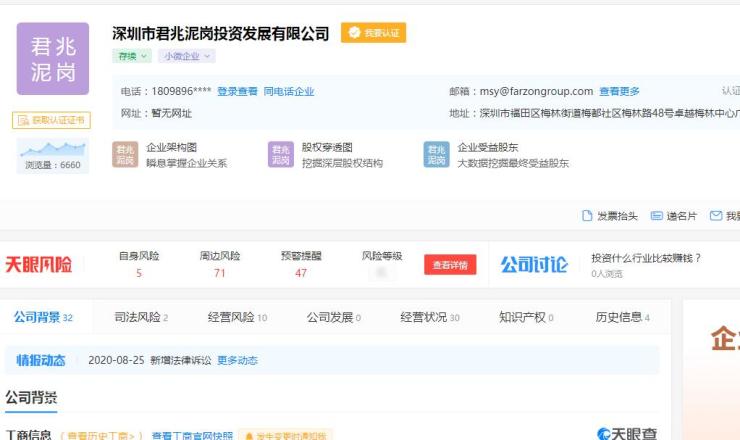Click the envelope icon at right

716,216
